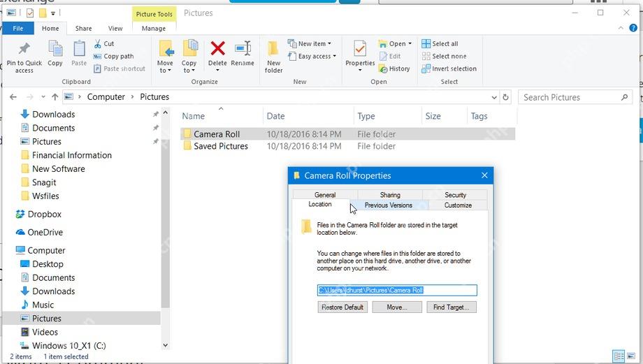Select the Camera Roll folder row
Image resolution: width=643 pixels, height=364 pixels.
pos(348,134)
